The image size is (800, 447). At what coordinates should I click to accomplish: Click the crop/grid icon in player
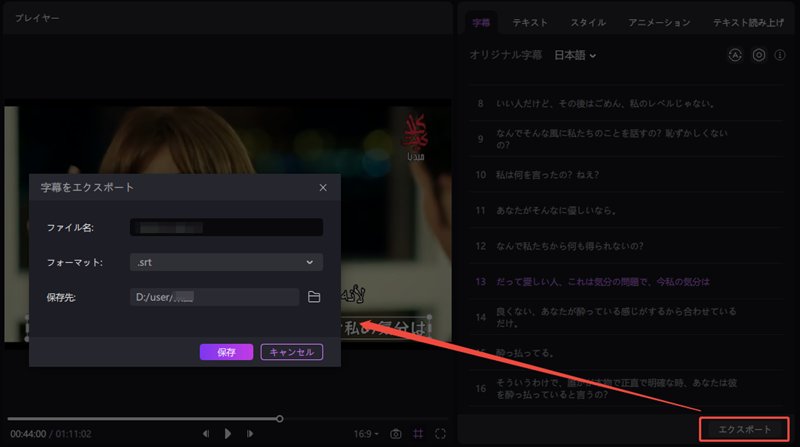pyautogui.click(x=418, y=434)
